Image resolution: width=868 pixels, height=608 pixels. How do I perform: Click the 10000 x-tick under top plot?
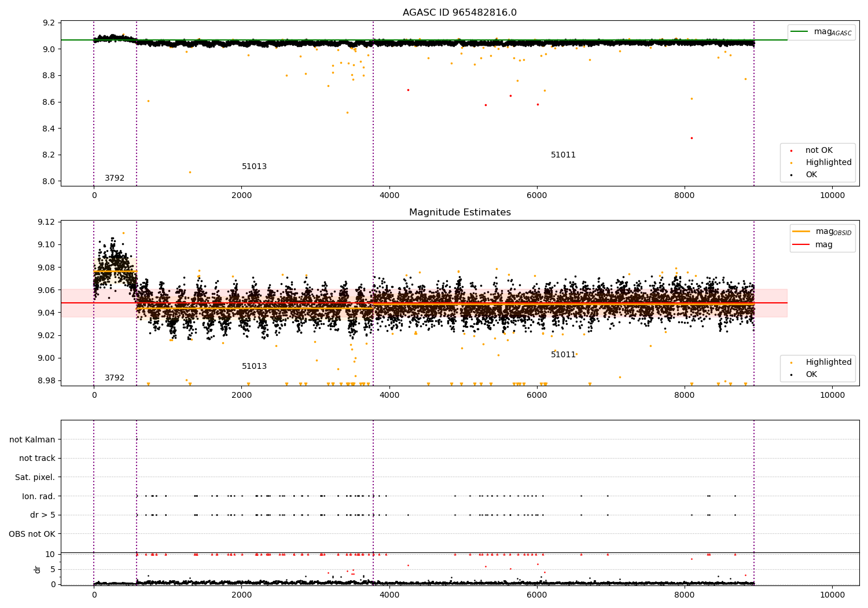(x=832, y=196)
